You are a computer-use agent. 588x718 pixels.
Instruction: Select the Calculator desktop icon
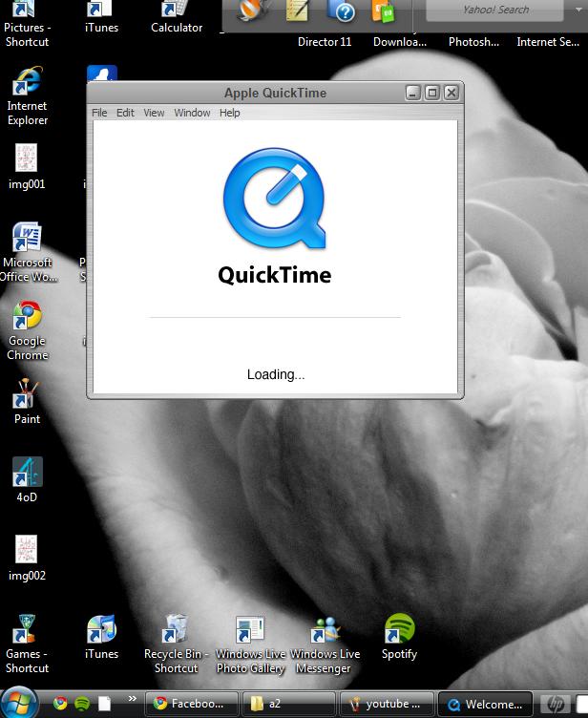[177, 17]
